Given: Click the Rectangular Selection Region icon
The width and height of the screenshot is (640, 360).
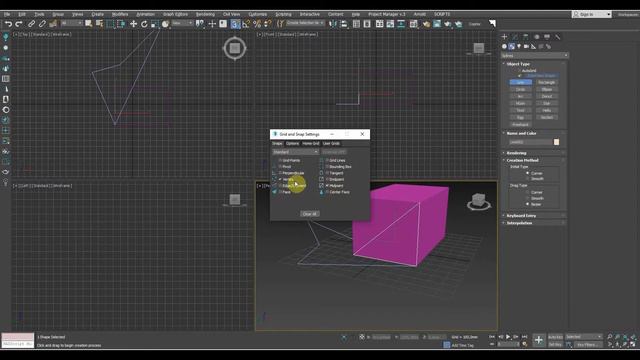Looking at the screenshot, I should click(x=110, y=24).
